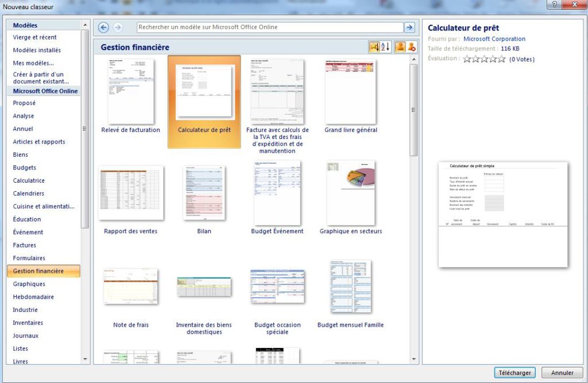Click the start search arrow button
Image resolution: width=588 pixels, height=383 pixels.
[409, 27]
